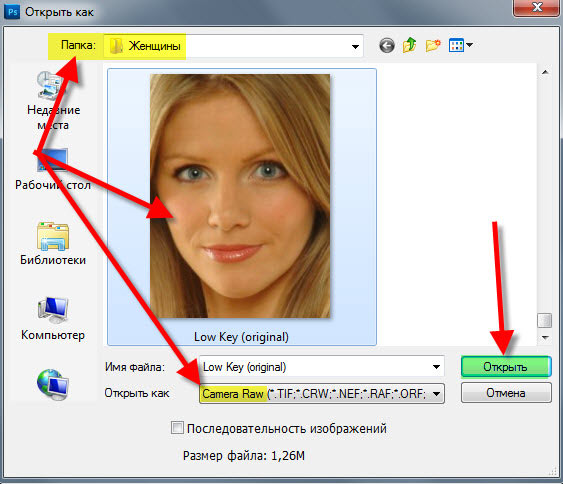Select Компьютер in sidebar
The image size is (563, 484).
[x=53, y=319]
